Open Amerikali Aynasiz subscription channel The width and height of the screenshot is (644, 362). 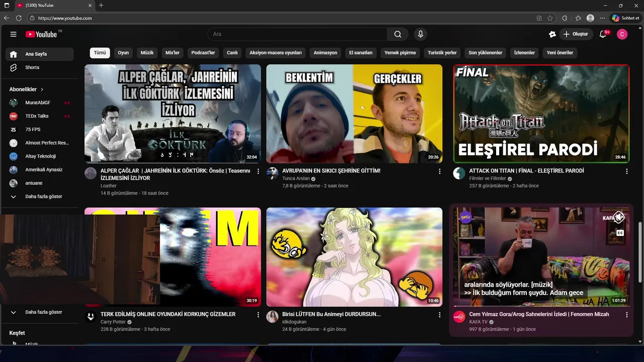click(x=39, y=170)
